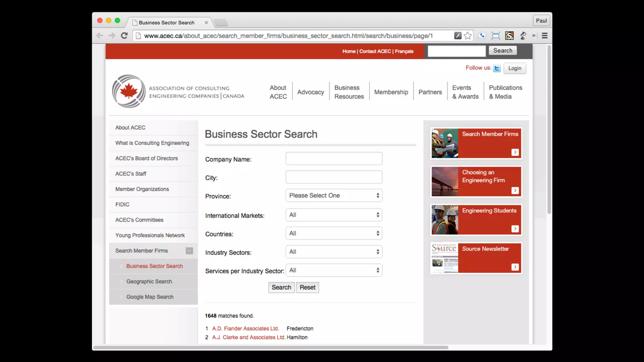Click arrow icon on Choosing an Engineering Firm

click(515, 190)
